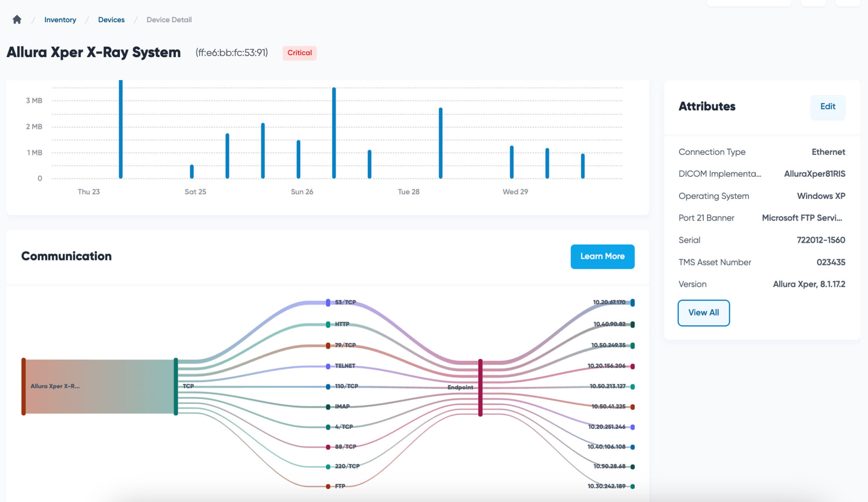868x502 pixels.
Task: Click TMS Asset Number 023435
Action: point(831,262)
